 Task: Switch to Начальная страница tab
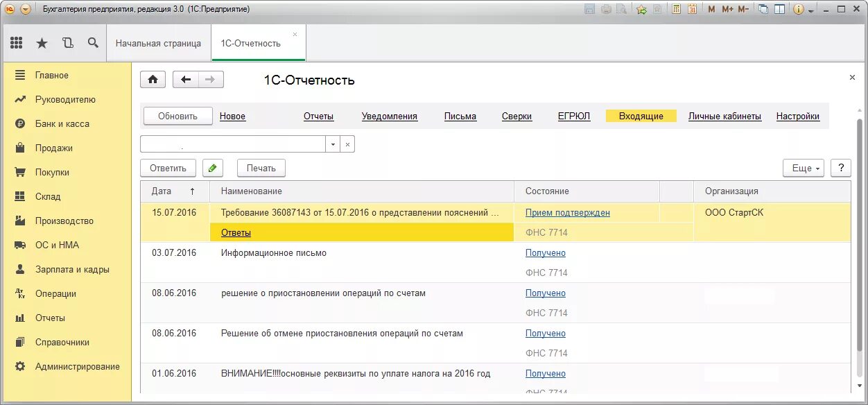point(158,43)
